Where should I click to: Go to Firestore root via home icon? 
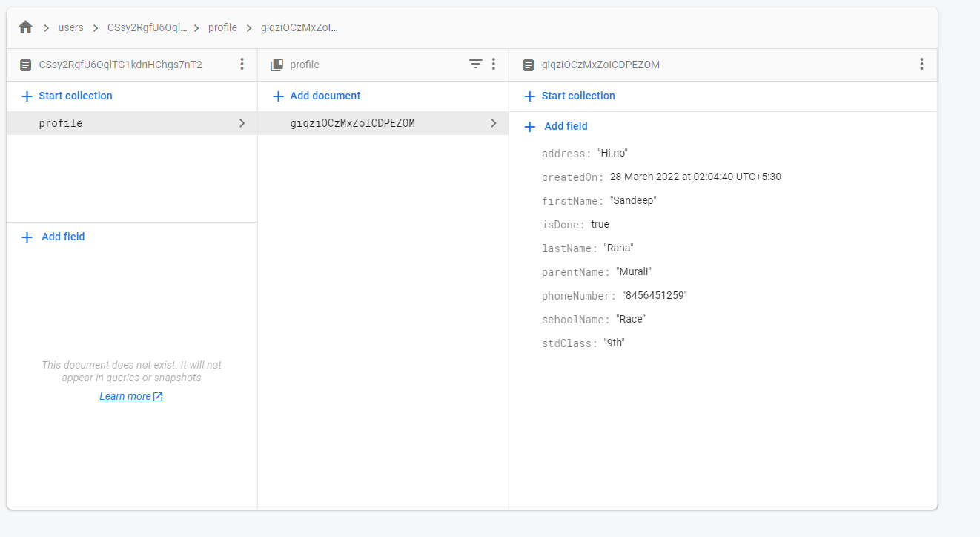[x=26, y=27]
